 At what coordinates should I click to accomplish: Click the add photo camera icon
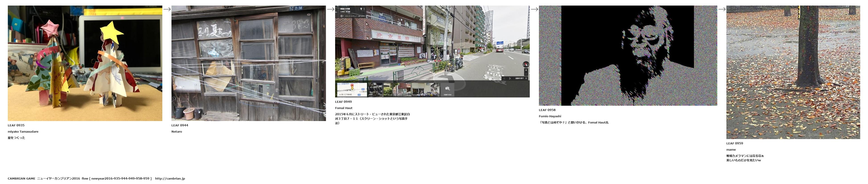447,89
